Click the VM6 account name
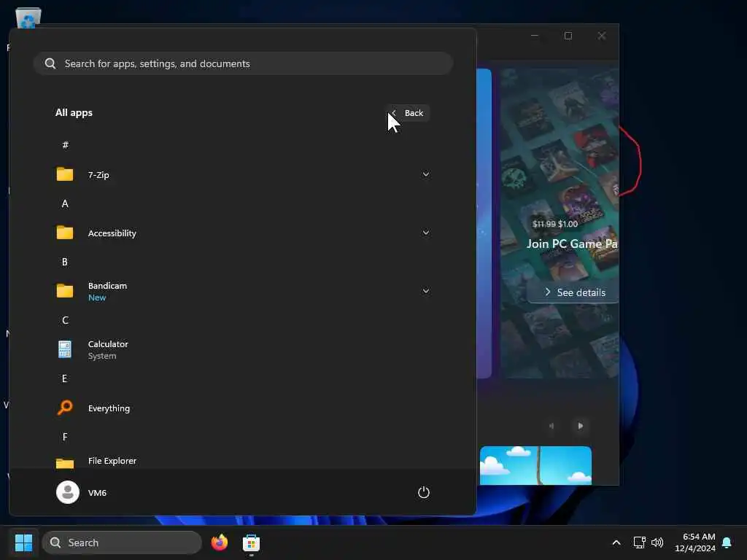The image size is (747, 560). [x=97, y=492]
